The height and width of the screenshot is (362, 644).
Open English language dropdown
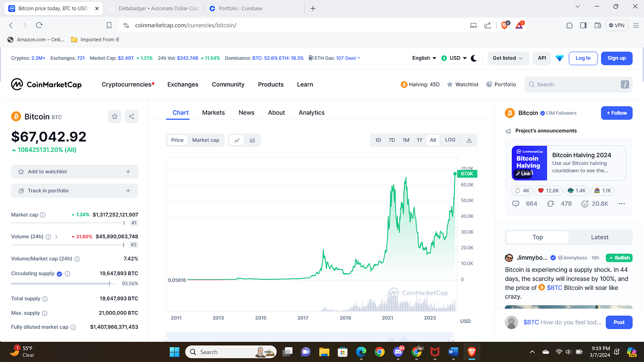click(424, 58)
